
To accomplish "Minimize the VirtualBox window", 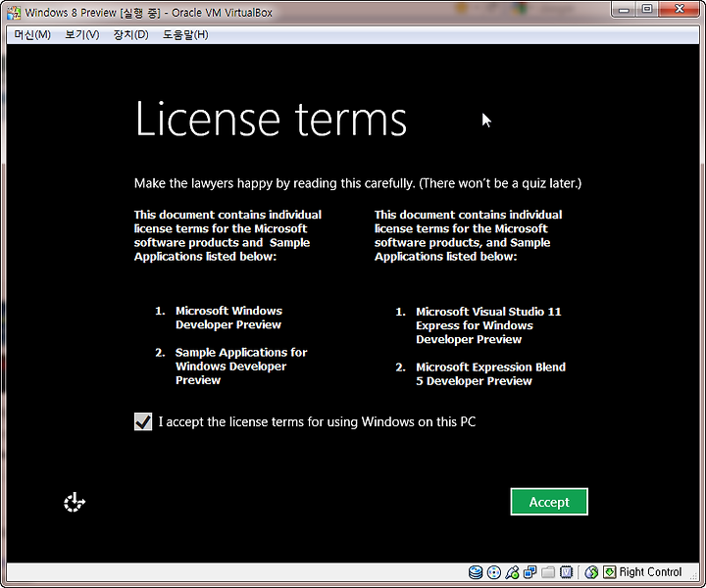I will (x=624, y=10).
